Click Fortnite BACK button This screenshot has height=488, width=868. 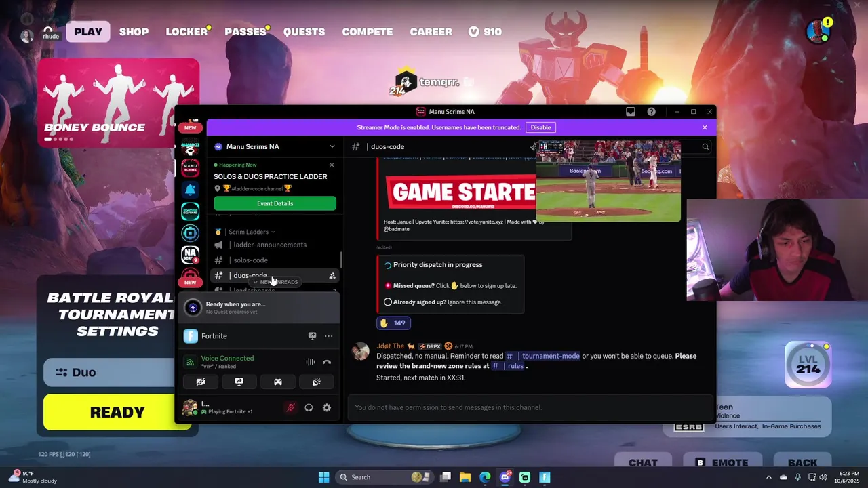click(x=802, y=462)
